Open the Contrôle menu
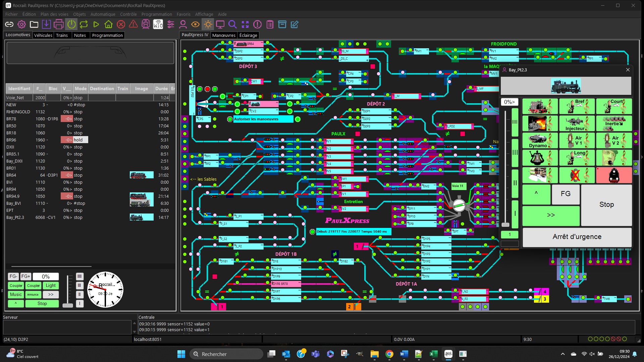Image resolution: width=644 pixels, height=362 pixels. pos(128,14)
